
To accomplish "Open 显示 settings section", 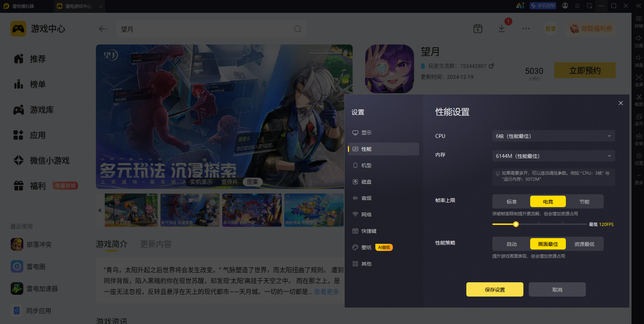I will (x=383, y=133).
